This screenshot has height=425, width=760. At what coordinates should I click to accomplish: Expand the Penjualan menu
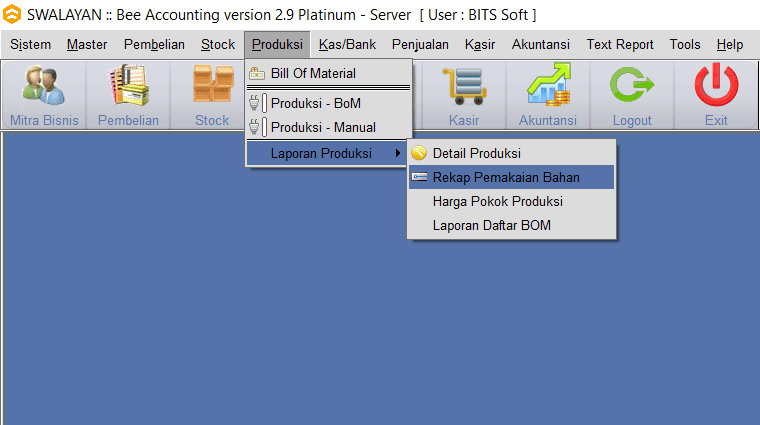point(420,44)
